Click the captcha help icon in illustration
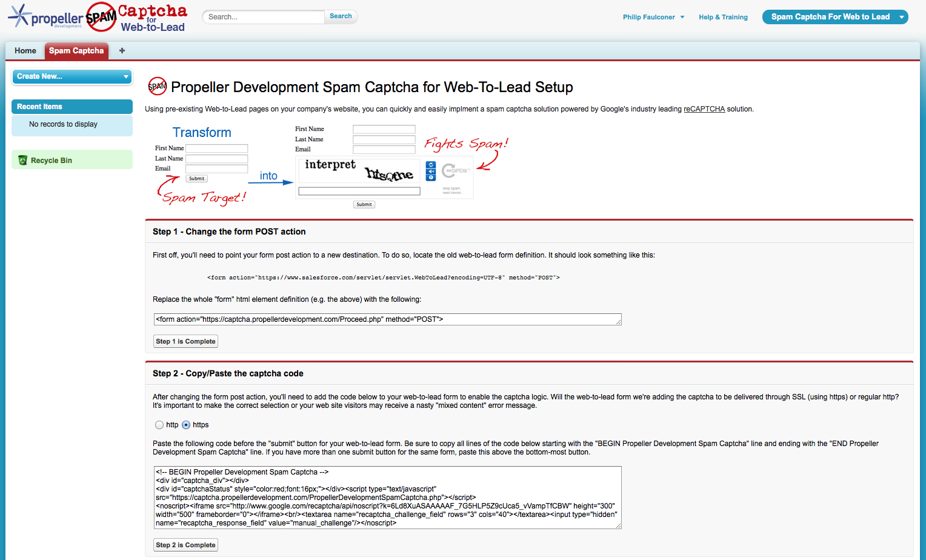This screenshot has width=926, height=560. coord(431,178)
